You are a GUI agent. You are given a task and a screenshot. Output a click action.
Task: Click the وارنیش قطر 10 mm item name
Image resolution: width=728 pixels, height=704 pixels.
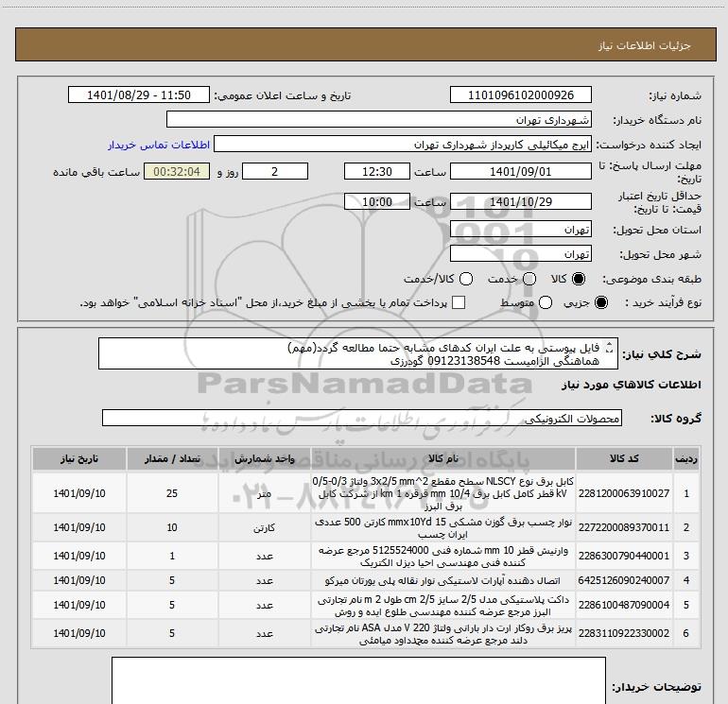click(442, 556)
